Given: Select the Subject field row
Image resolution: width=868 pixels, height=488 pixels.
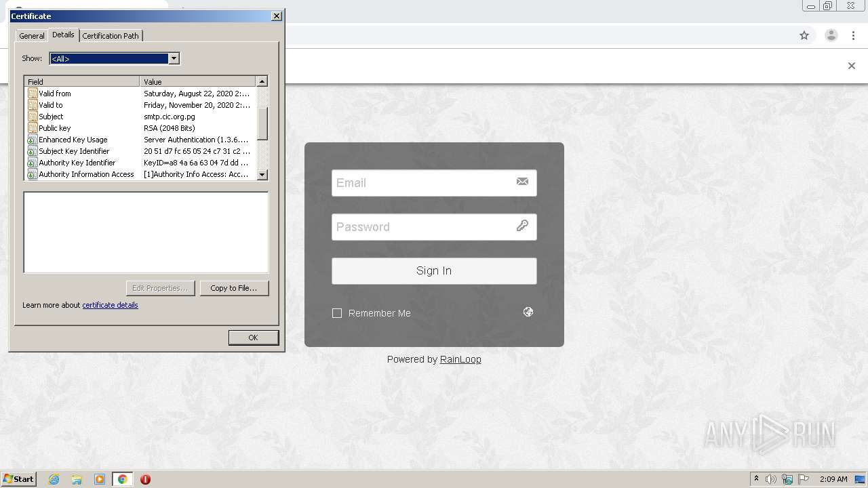Looking at the screenshot, I should (140, 117).
